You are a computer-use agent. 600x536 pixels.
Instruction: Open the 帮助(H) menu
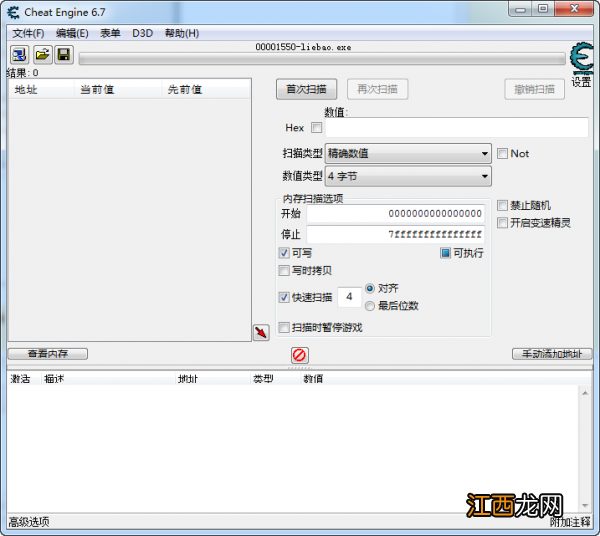click(x=182, y=33)
